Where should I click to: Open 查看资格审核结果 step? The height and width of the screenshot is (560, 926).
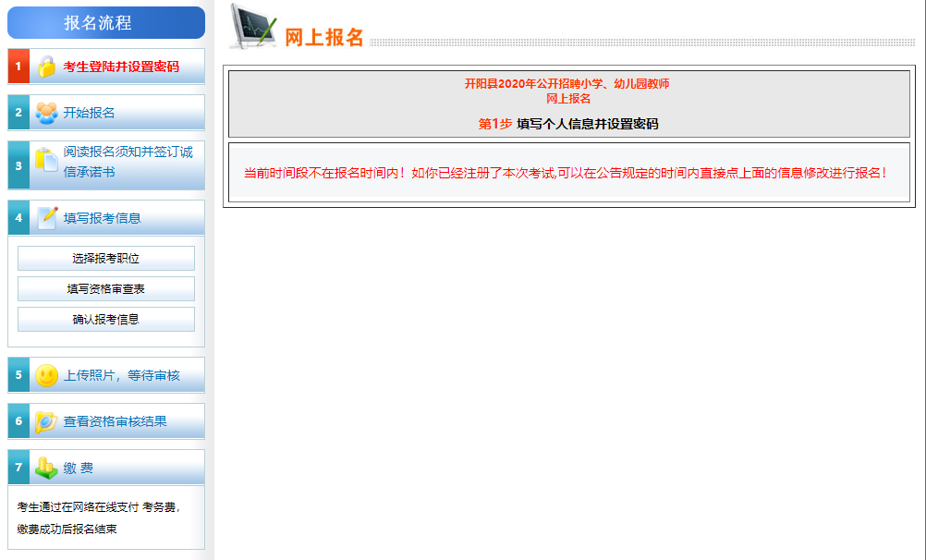(x=116, y=421)
